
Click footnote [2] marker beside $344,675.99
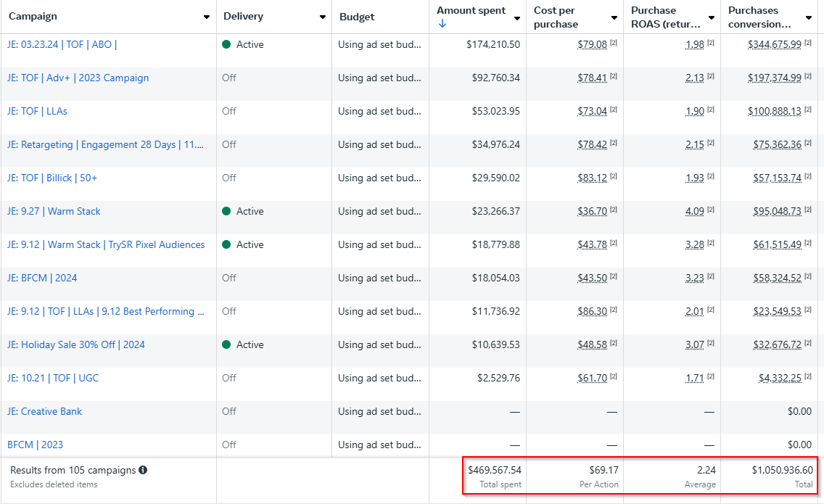[x=807, y=44]
